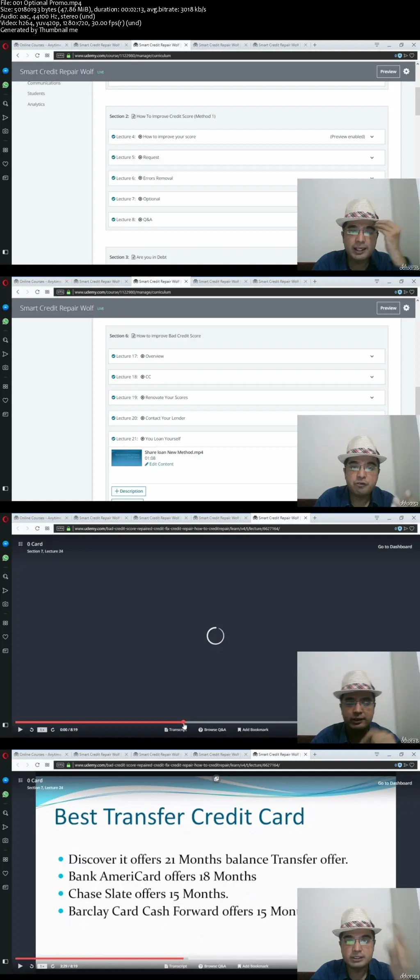The image size is (420, 980).
Task: Seek on video progress bar in 00:01:44 frame
Action: point(156,958)
